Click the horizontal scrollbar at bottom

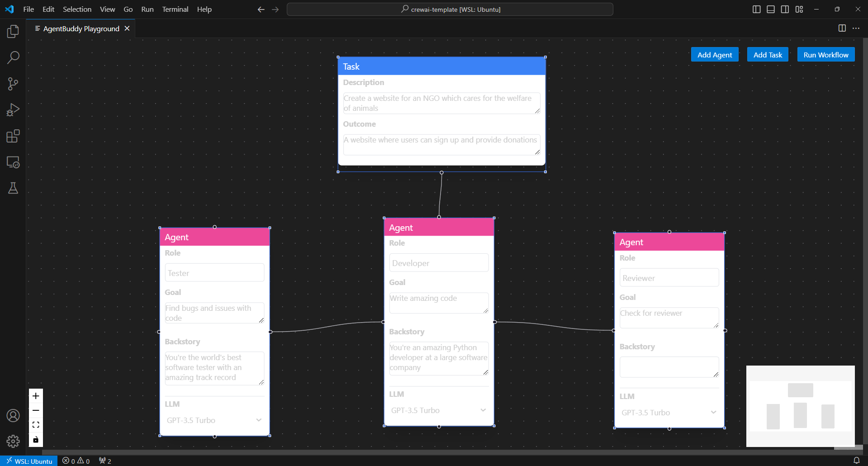pyautogui.click(x=438, y=452)
